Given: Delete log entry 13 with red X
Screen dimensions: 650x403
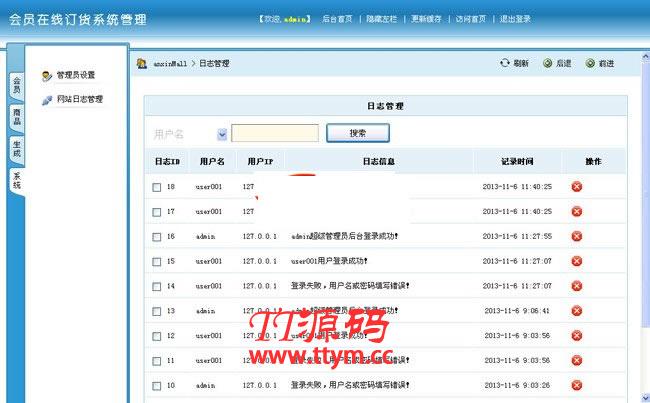Looking at the screenshot, I should click(577, 311).
